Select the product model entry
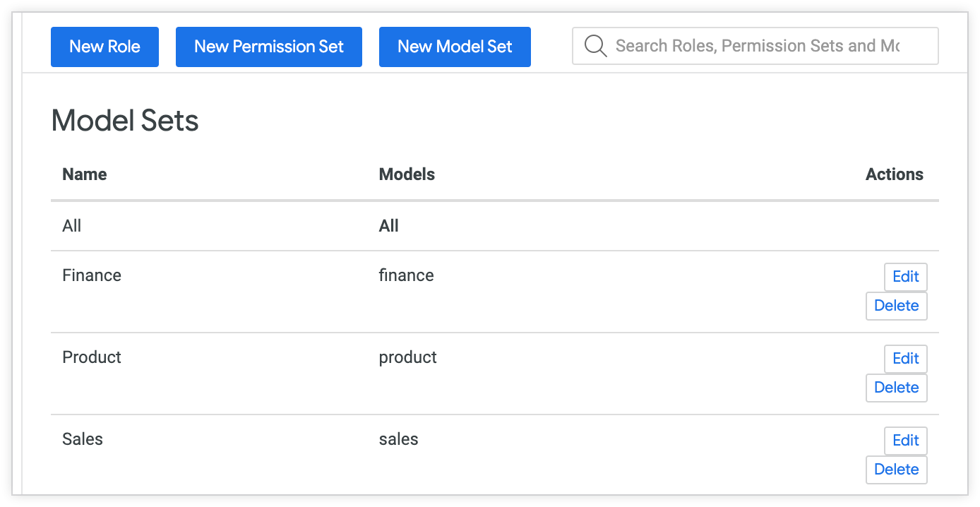Image resolution: width=980 pixels, height=507 pixels. pos(407,357)
